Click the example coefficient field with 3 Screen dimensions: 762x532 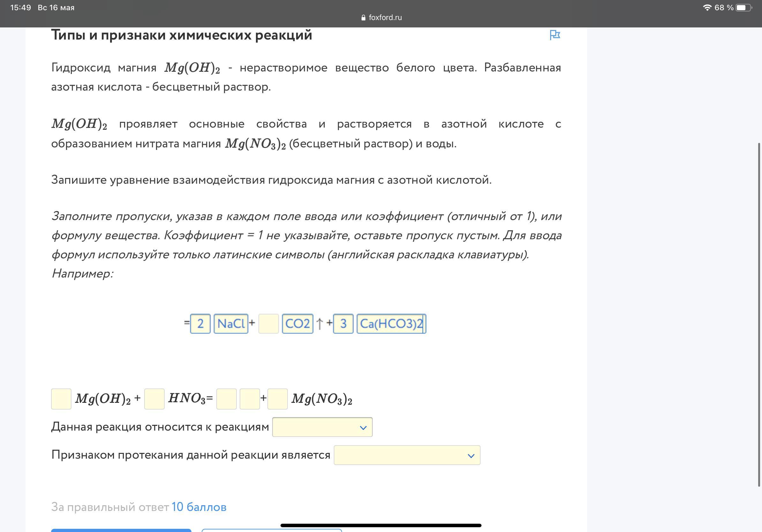point(343,323)
